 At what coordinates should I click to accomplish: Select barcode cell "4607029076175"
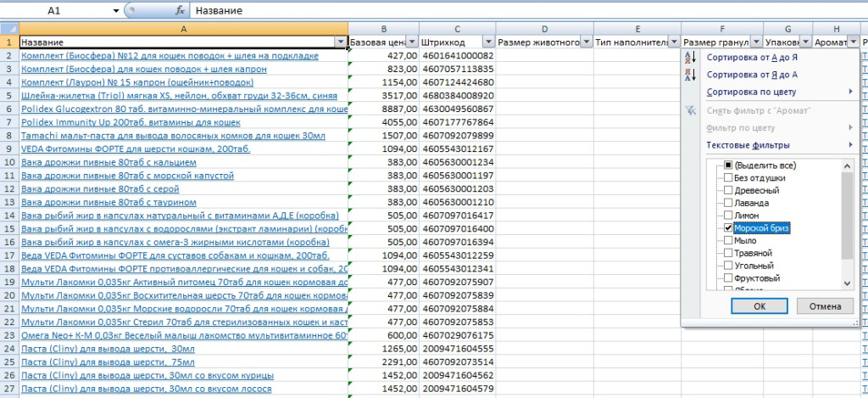457,335
